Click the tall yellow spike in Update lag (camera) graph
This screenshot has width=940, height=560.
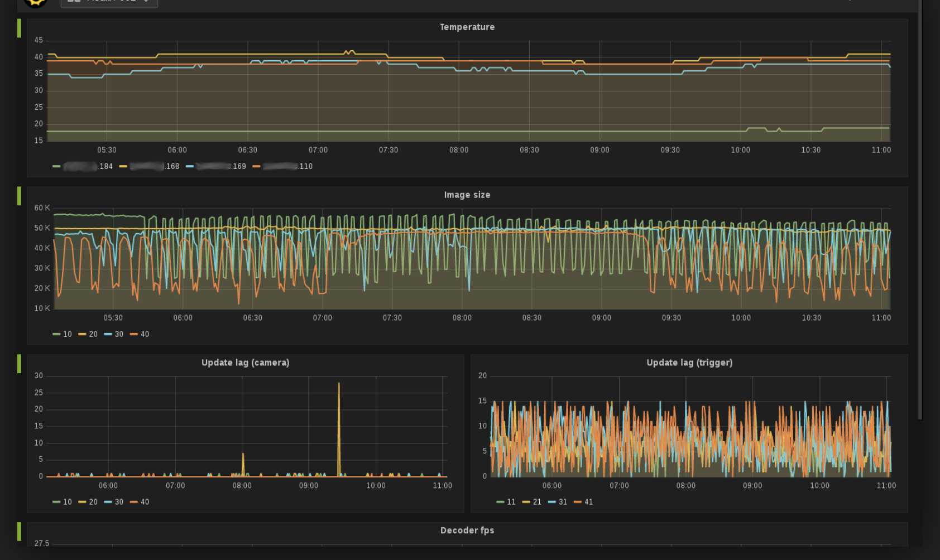pos(339,429)
